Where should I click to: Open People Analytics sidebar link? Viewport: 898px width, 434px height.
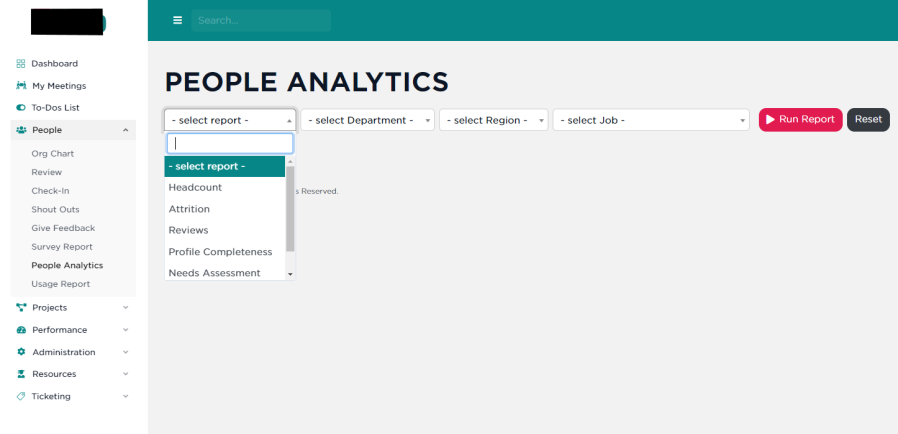coord(67,265)
